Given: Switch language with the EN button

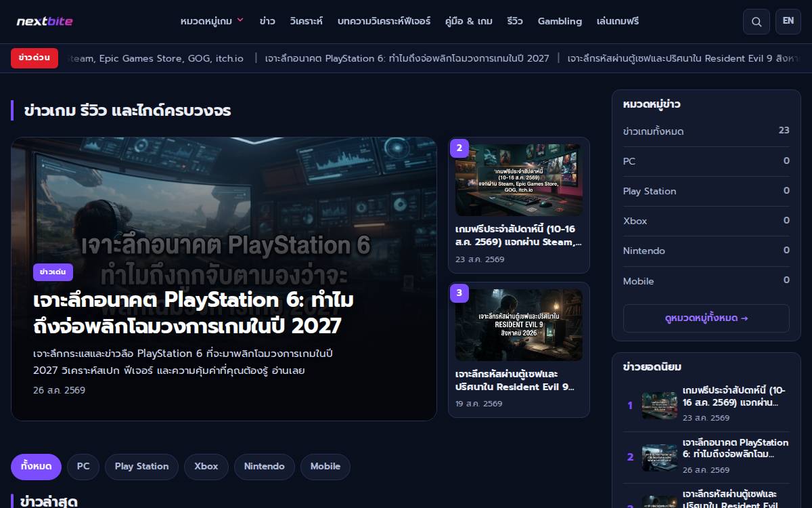Looking at the screenshot, I should point(788,21).
